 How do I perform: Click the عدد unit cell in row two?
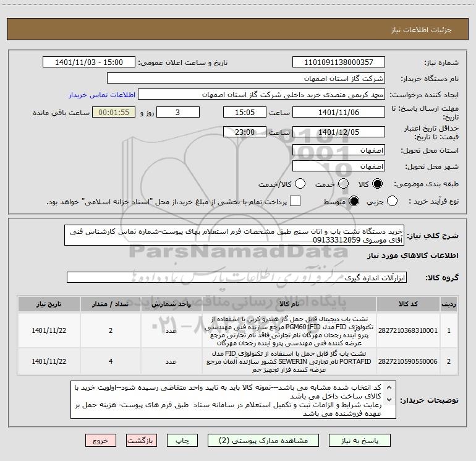click(x=171, y=361)
